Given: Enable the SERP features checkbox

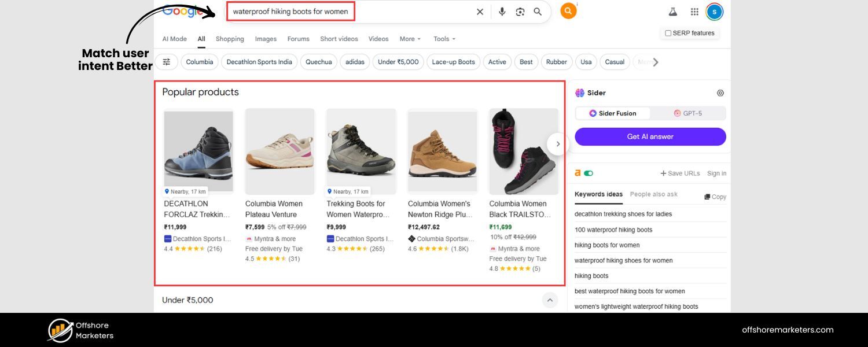Looking at the screenshot, I should click(x=668, y=33).
